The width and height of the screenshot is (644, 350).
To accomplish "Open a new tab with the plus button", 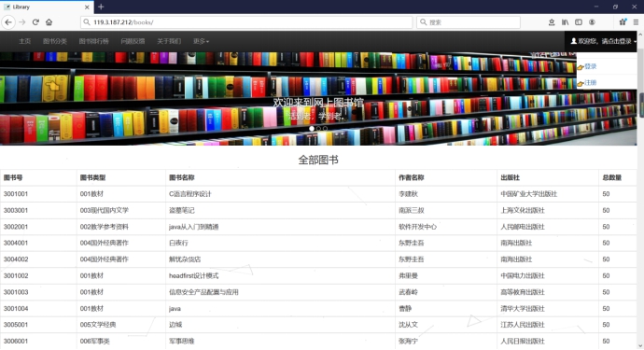I will click(x=101, y=7).
